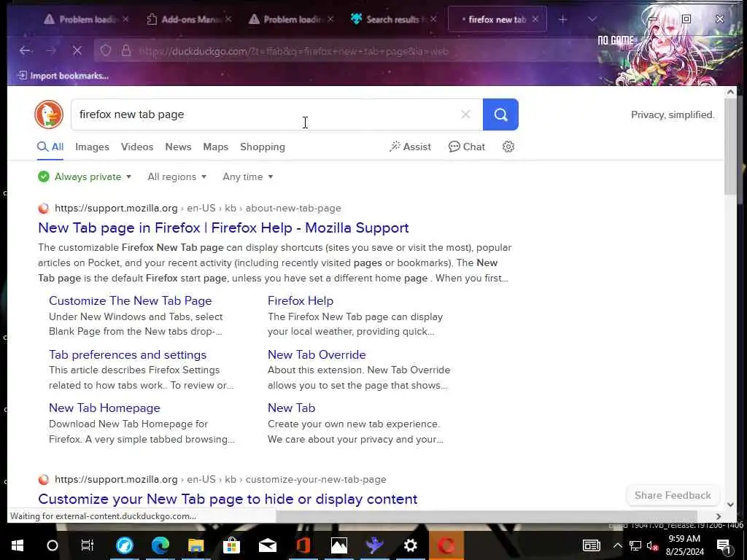Go back with the browser back arrow
Screen dimensions: 747x560
pos(25,50)
